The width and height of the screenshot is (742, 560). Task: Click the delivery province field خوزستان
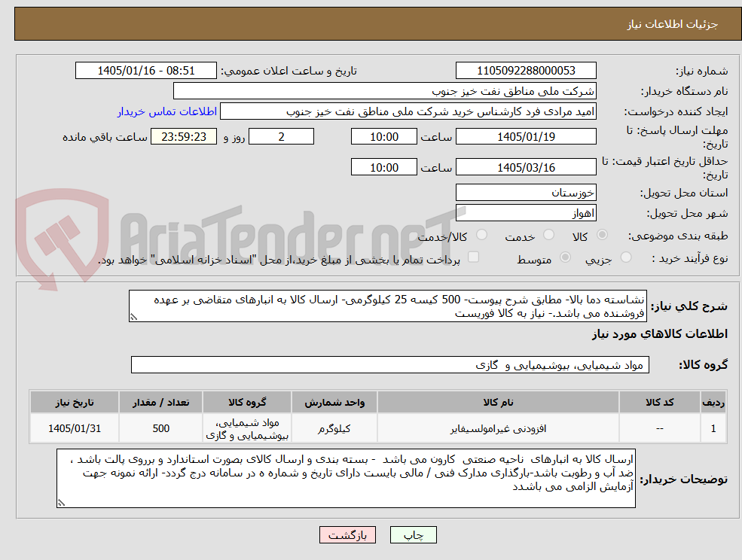pyautogui.click(x=526, y=193)
